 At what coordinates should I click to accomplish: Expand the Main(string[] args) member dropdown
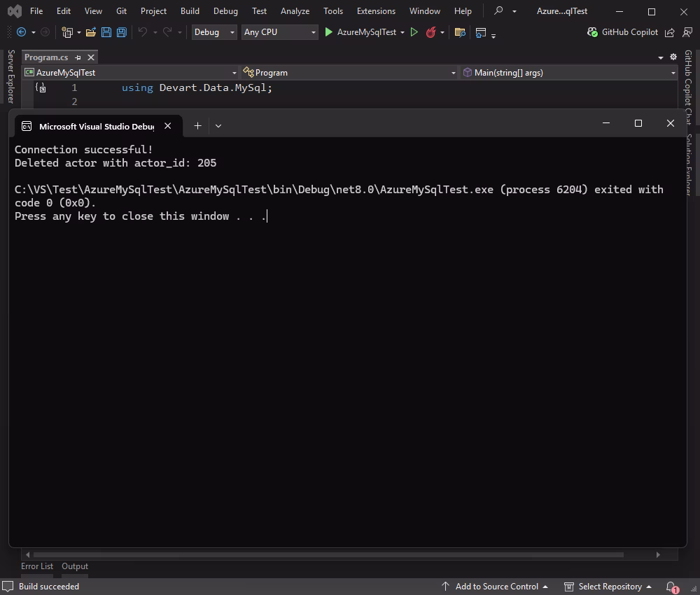click(x=672, y=72)
